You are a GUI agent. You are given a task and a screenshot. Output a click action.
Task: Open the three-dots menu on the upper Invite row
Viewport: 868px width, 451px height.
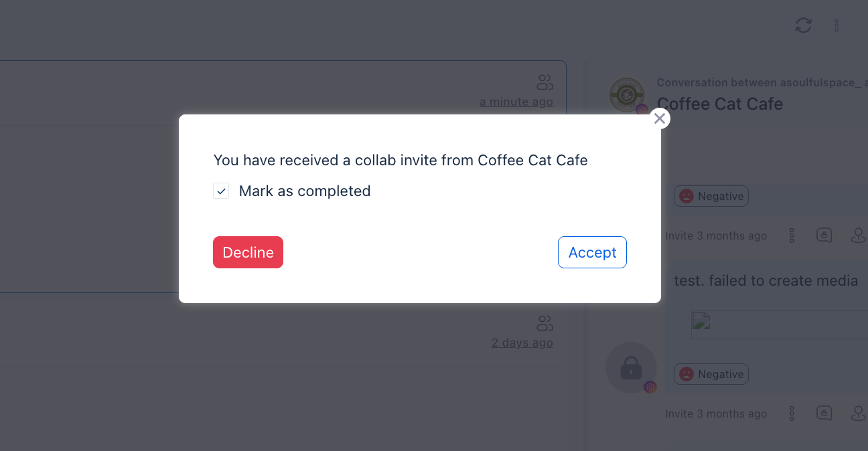792,236
